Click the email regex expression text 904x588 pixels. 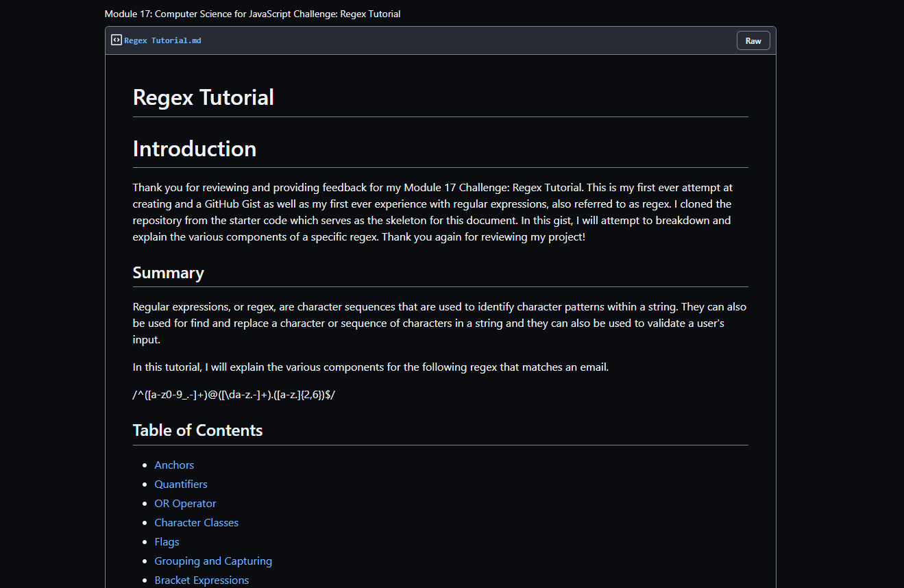(234, 395)
